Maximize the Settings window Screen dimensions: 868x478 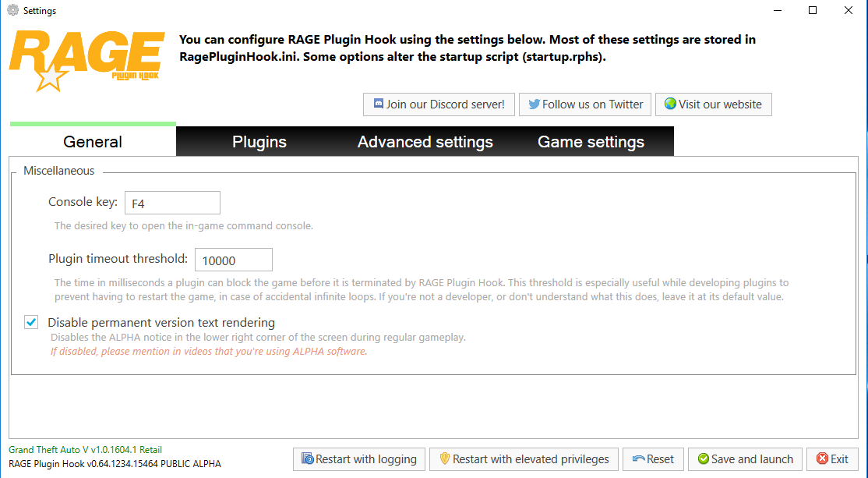pyautogui.click(x=813, y=11)
